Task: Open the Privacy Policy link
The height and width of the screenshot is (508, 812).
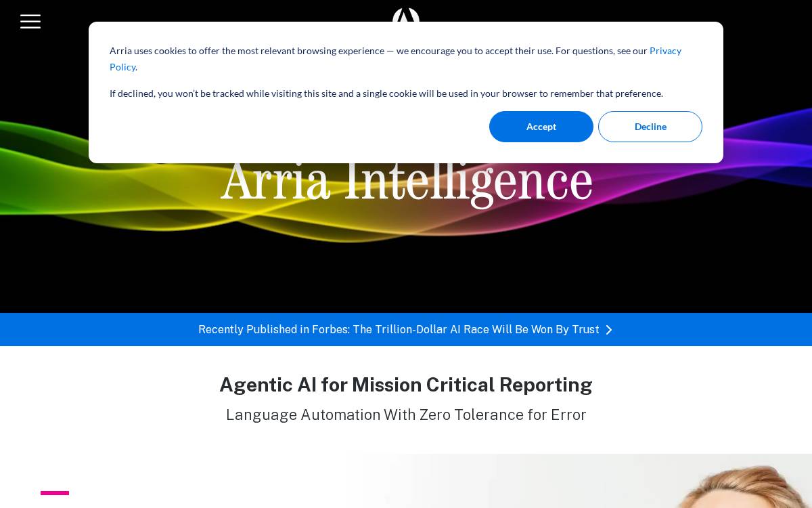Action: [665, 51]
